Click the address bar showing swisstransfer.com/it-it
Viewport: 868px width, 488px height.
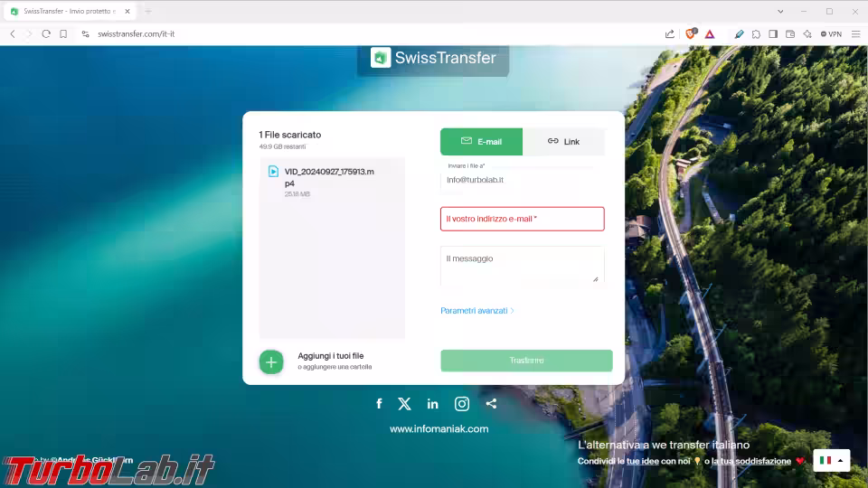click(137, 33)
